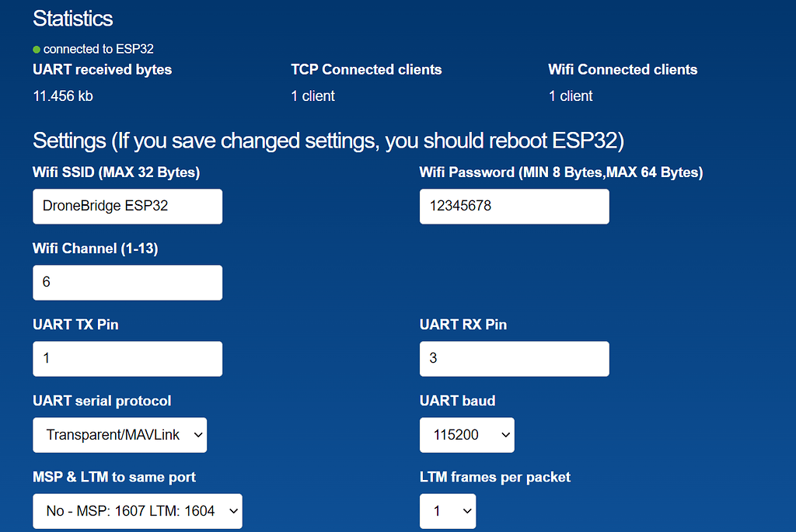
Task: Click the TCP Connected clients label
Action: pos(366,69)
